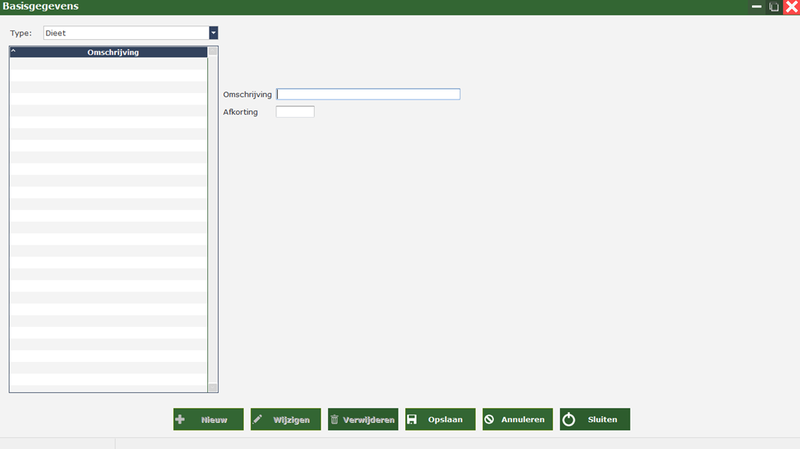Viewport: 800px width, 449px height.
Task: Click the trash can icon on Verwijderen
Action: [x=335, y=420]
